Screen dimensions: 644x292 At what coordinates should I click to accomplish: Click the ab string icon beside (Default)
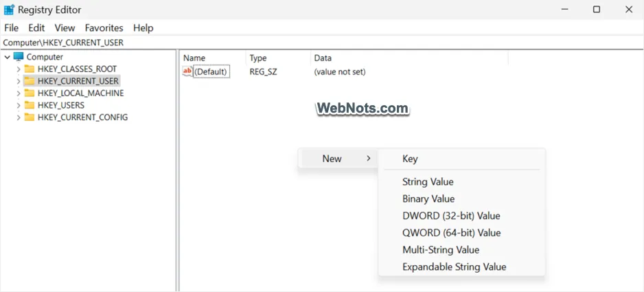point(187,71)
